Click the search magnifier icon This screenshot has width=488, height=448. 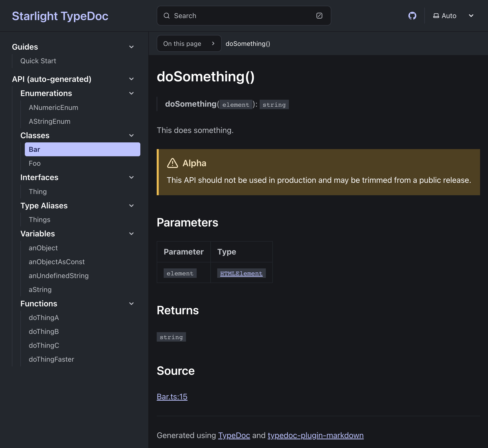pos(167,15)
